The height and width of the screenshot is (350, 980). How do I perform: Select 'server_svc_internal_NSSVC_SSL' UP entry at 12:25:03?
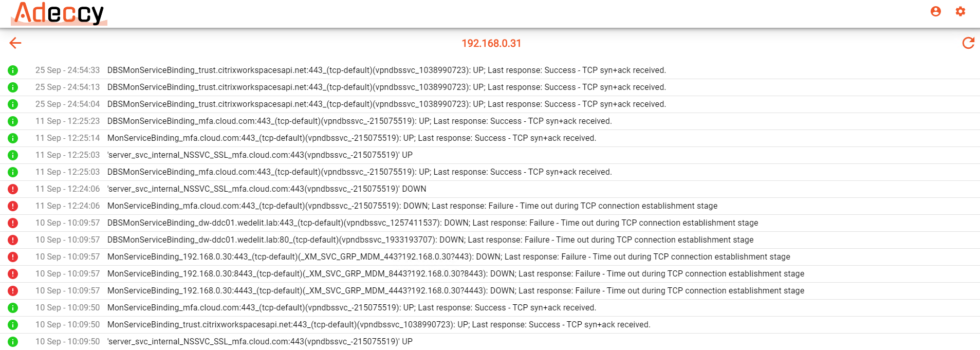490,155
